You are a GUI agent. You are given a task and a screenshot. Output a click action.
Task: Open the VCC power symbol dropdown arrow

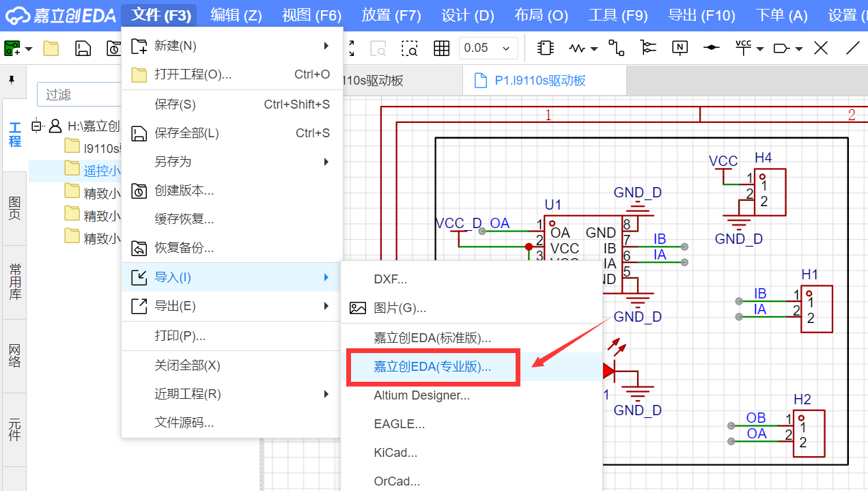(759, 48)
